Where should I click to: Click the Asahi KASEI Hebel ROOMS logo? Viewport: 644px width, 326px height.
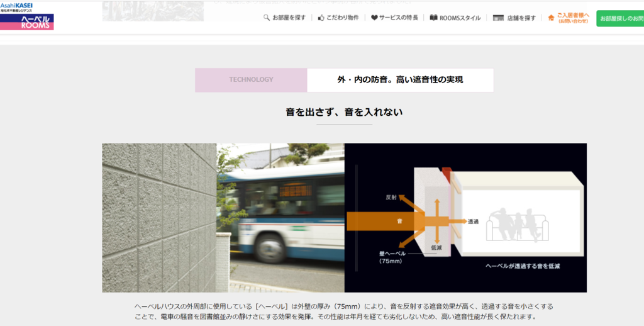[x=26, y=16]
